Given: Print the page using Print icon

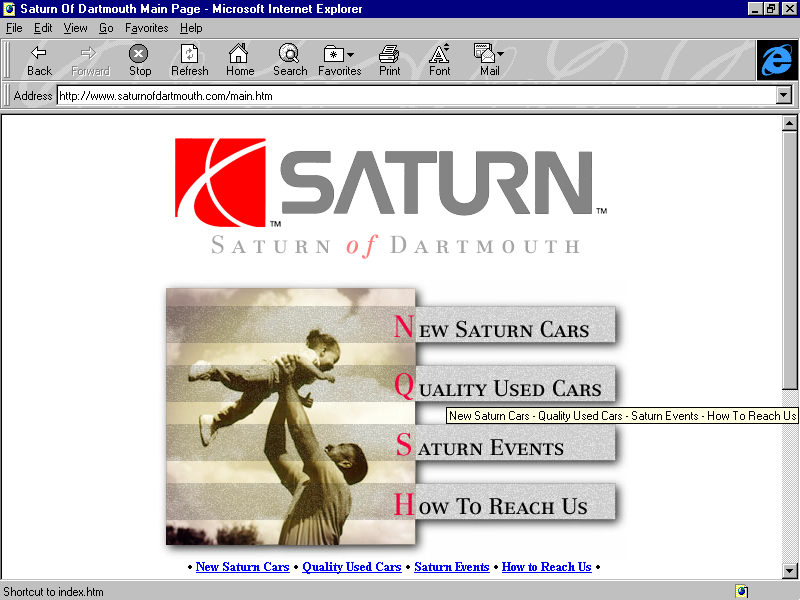Looking at the screenshot, I should (x=389, y=60).
